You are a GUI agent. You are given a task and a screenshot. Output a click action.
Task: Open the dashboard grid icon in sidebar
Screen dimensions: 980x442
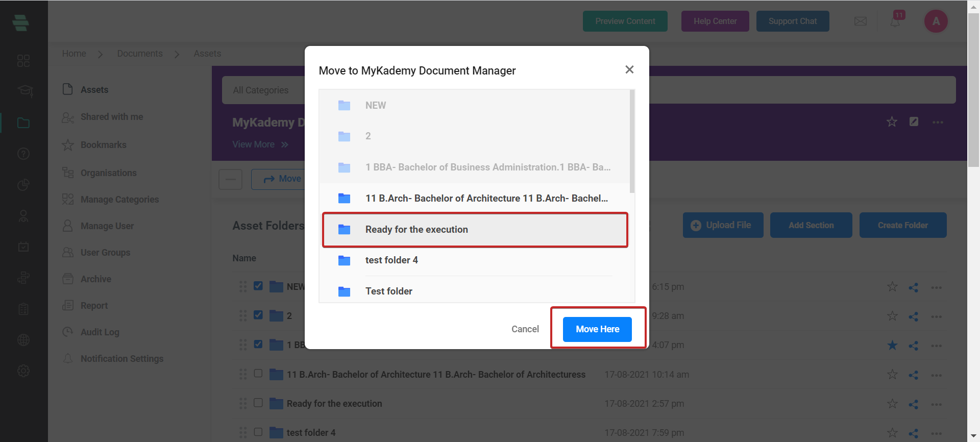pos(23,61)
